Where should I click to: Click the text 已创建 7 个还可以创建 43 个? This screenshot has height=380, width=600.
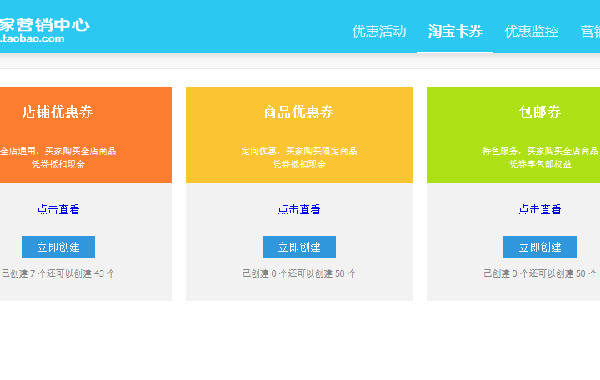(x=58, y=273)
